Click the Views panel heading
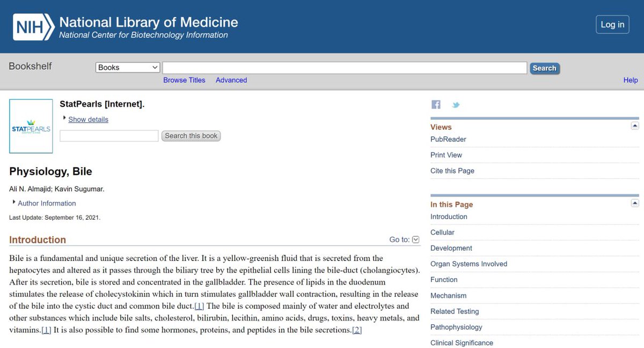The width and height of the screenshot is (644, 348). tap(441, 127)
